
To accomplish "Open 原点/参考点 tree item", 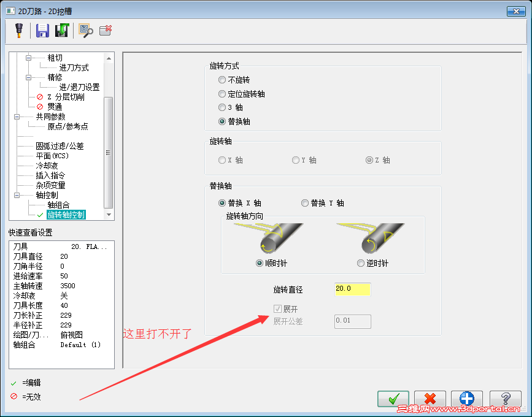I will [x=67, y=126].
